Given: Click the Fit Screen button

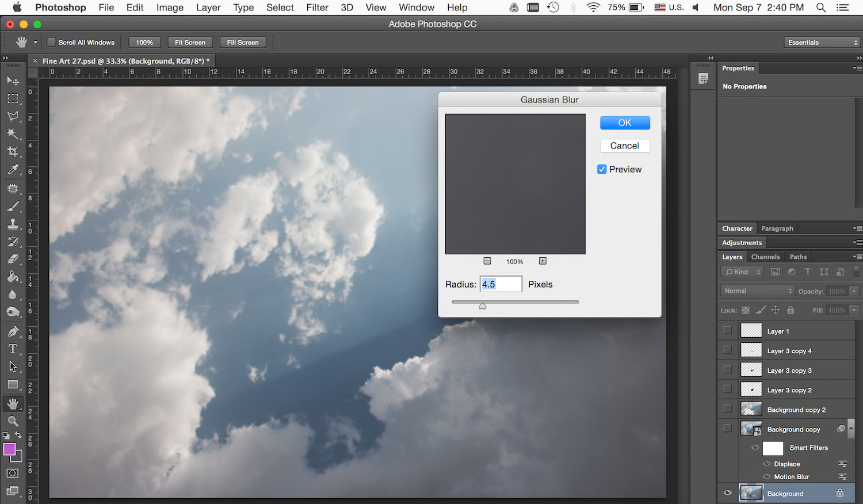Looking at the screenshot, I should [190, 43].
